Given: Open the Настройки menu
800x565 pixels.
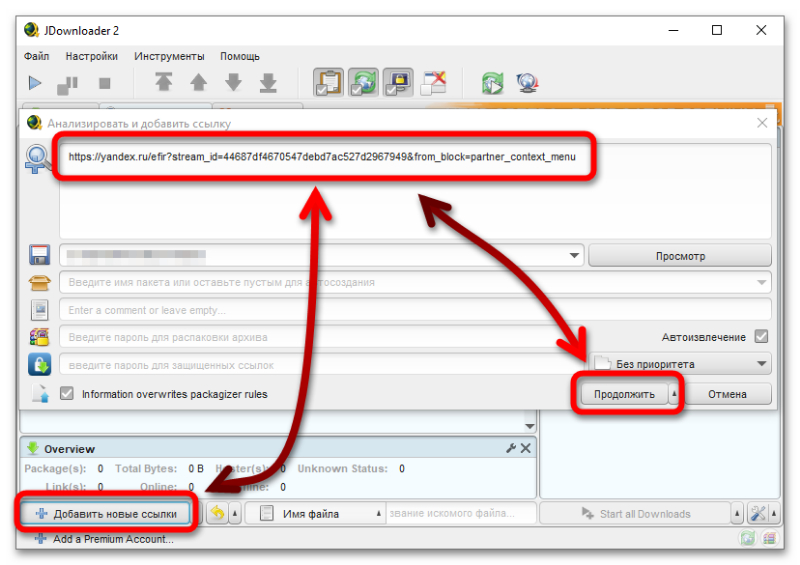Looking at the screenshot, I should [x=92, y=56].
